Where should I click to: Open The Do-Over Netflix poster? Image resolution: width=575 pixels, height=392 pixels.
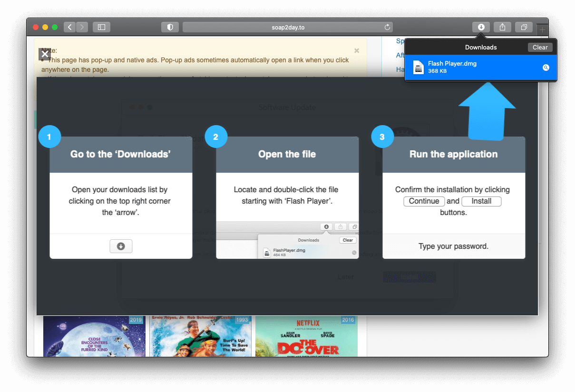point(306,336)
